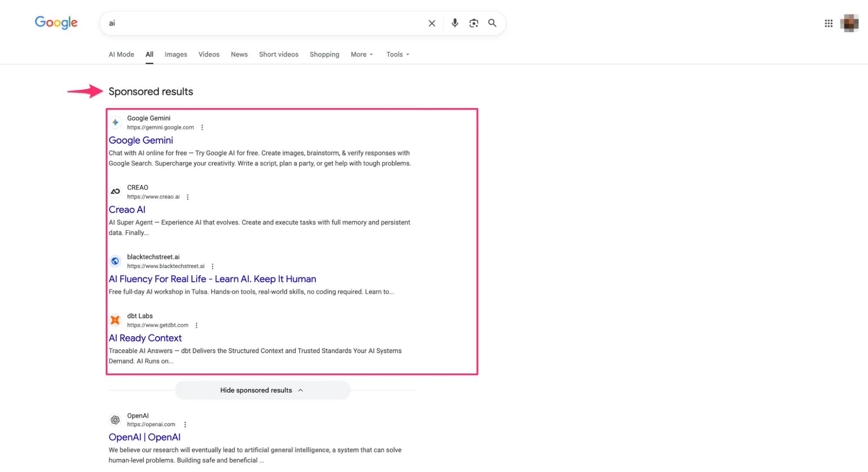Open the Google Gemini sponsored link
Screen dimensions: 868x472
141,140
